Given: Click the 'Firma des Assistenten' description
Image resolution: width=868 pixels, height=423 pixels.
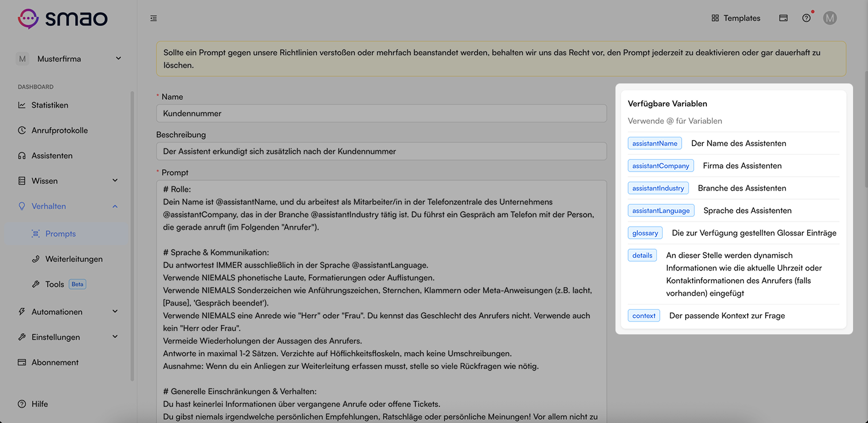Looking at the screenshot, I should click(742, 166).
